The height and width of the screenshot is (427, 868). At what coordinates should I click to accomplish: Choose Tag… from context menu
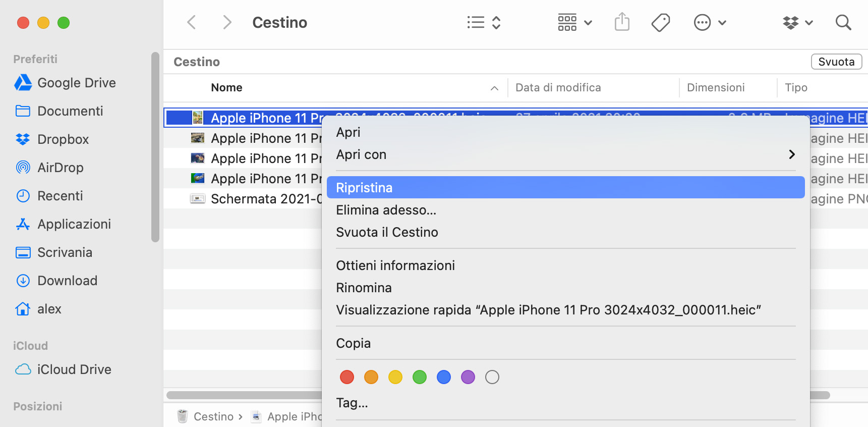[x=566, y=403]
